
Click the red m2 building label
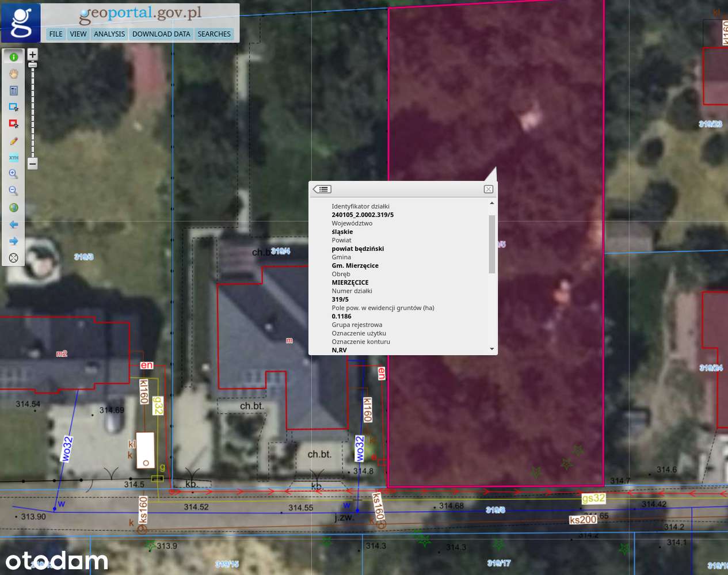tap(62, 353)
